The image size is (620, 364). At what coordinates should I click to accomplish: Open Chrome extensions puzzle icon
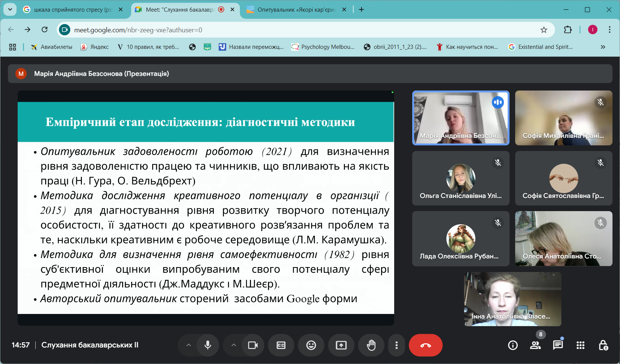point(568,30)
